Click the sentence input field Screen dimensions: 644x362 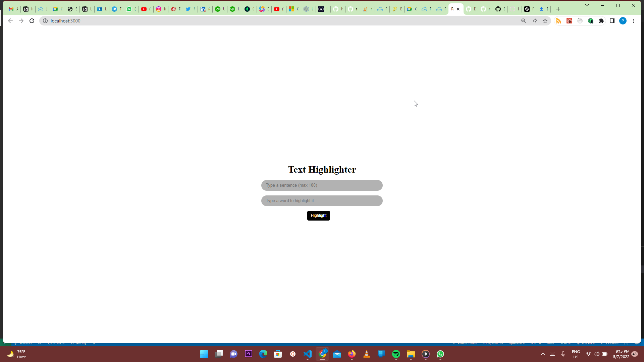tap(322, 185)
